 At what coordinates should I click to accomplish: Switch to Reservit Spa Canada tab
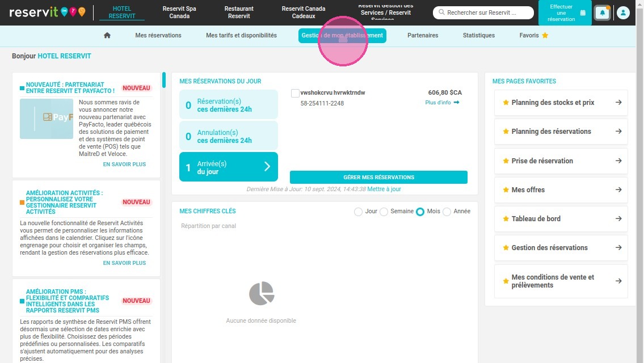click(x=179, y=12)
